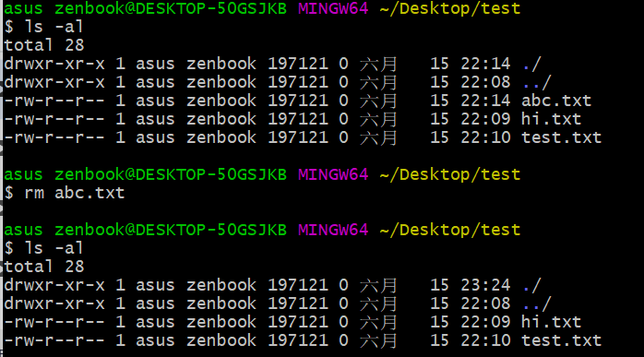Click the '../' entry in the first listing
The image size is (644, 357).
tap(537, 83)
